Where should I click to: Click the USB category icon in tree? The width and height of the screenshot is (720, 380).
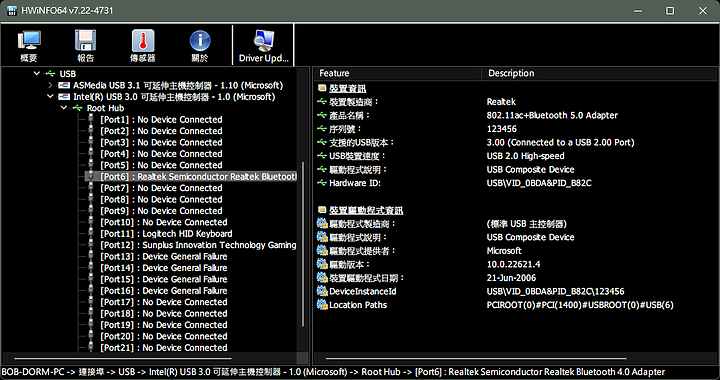51,73
